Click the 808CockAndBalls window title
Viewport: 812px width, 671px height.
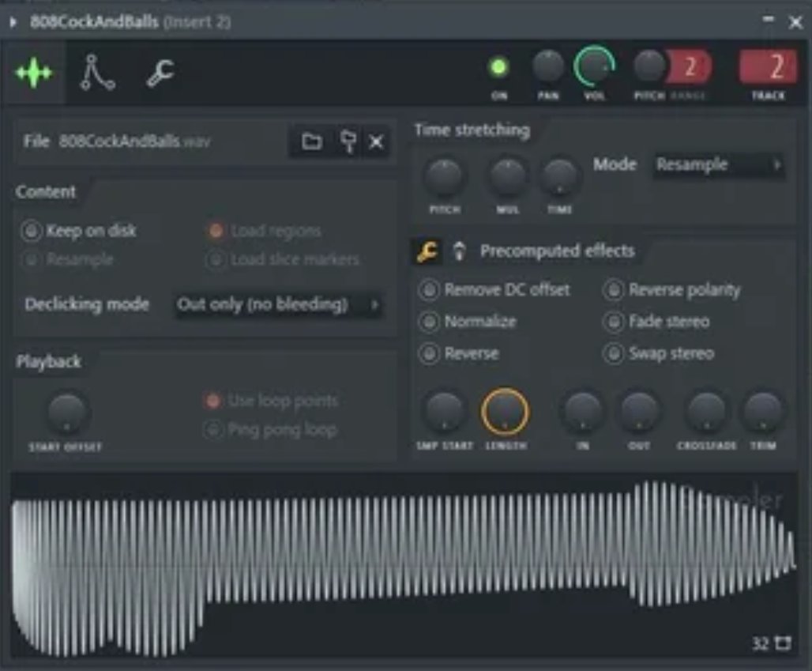tap(94, 22)
